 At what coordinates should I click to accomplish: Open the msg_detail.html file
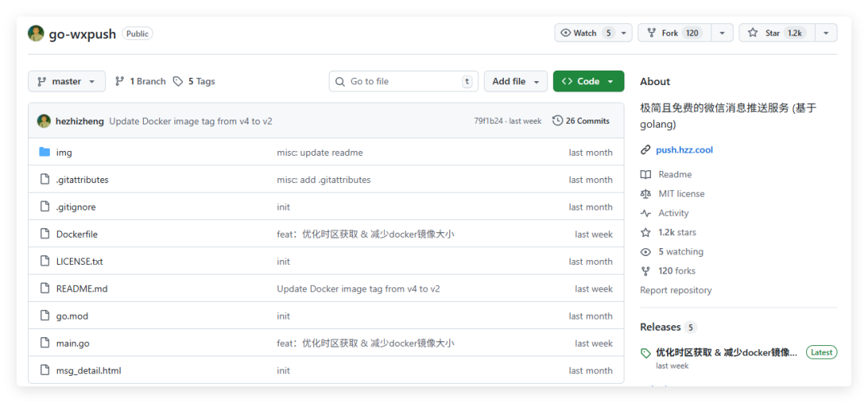pyautogui.click(x=88, y=370)
